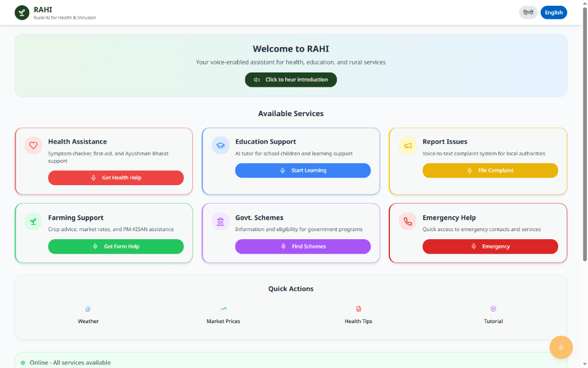Click the 'Emergency Help' card title
Viewport: 588px width, 368px height.
(x=449, y=218)
